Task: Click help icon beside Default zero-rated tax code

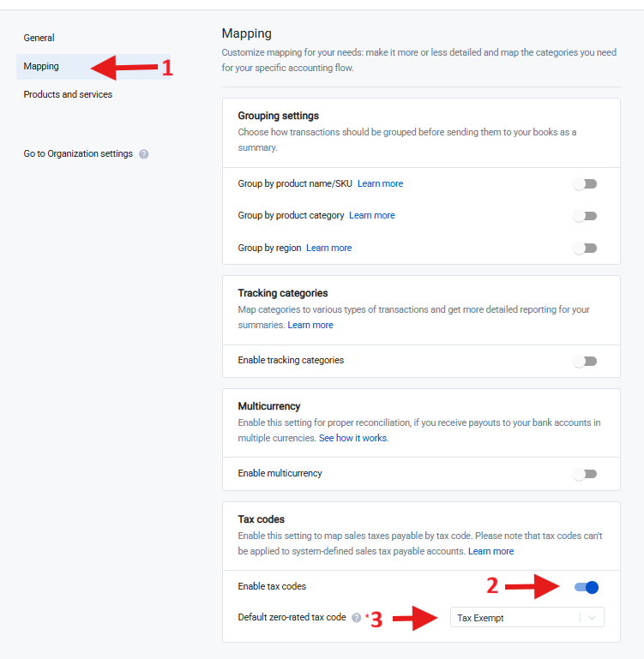Action: pos(357,618)
